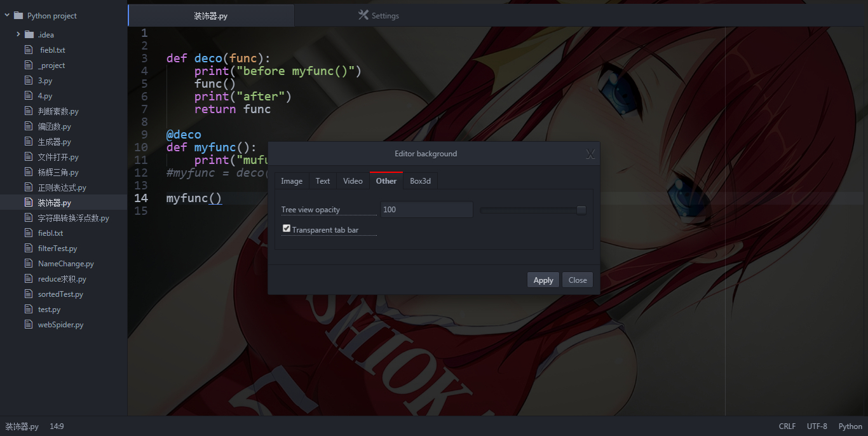The image size is (868, 436).
Task: Click the 'Tree view opacity' label
Action: (x=311, y=210)
